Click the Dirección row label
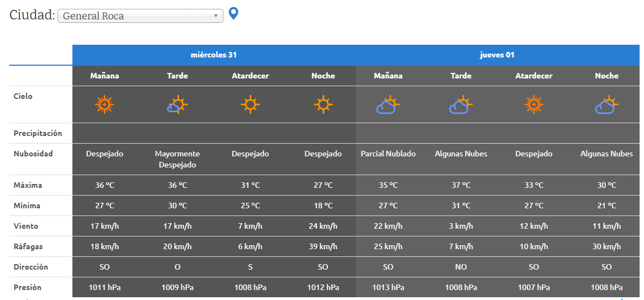644x300 pixels. (x=31, y=267)
